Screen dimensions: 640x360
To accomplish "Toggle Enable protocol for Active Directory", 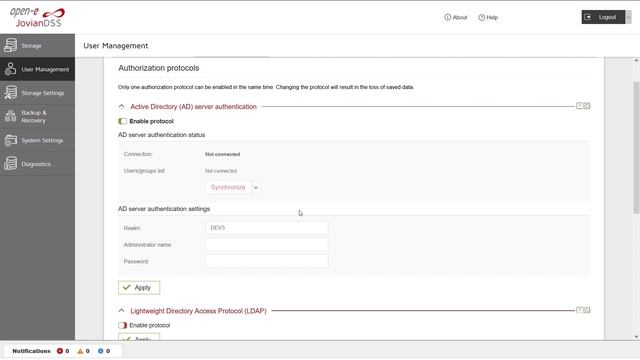I will click(x=122, y=121).
